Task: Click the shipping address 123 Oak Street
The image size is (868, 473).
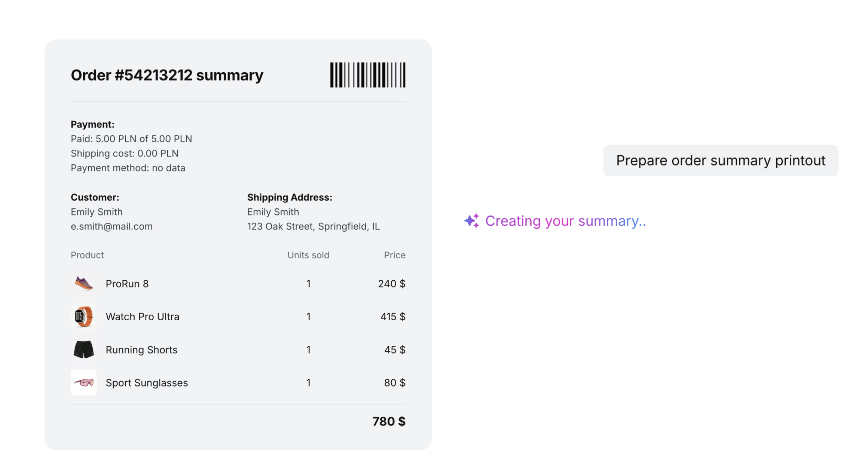Action: [314, 226]
